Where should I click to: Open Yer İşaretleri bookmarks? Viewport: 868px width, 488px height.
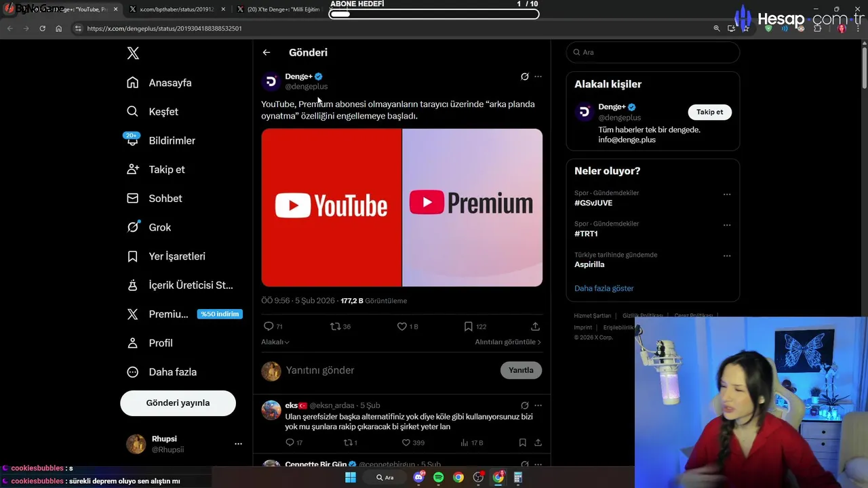(166, 256)
